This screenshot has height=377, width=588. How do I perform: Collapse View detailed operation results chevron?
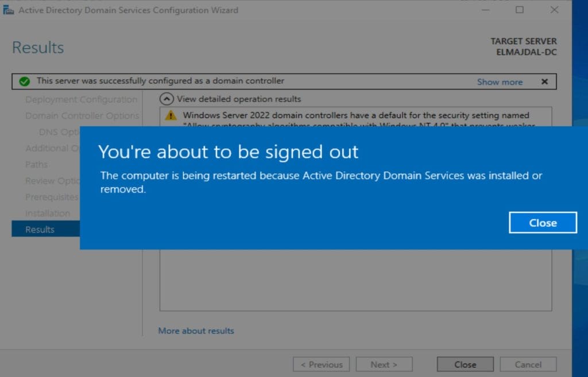pyautogui.click(x=167, y=99)
